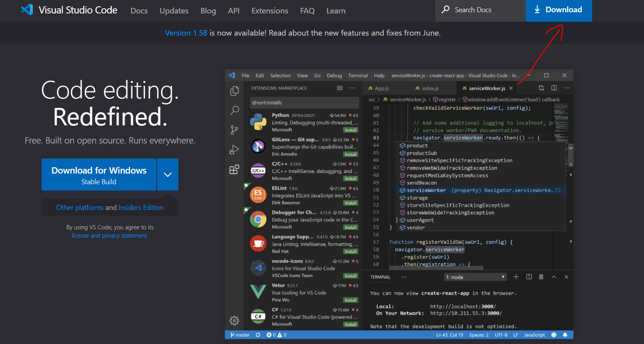Open the open changes icon in editor toolbar
Image resolution: width=644 pixels, height=344 pixels.
pyautogui.click(x=542, y=88)
